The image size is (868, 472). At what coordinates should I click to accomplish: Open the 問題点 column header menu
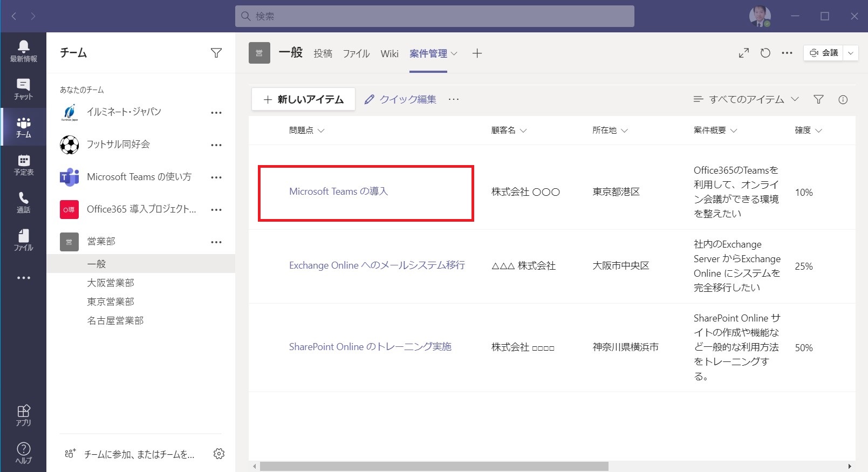(x=307, y=131)
